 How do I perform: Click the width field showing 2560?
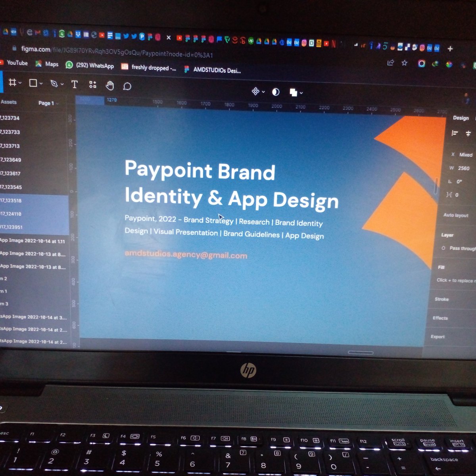tap(460, 168)
